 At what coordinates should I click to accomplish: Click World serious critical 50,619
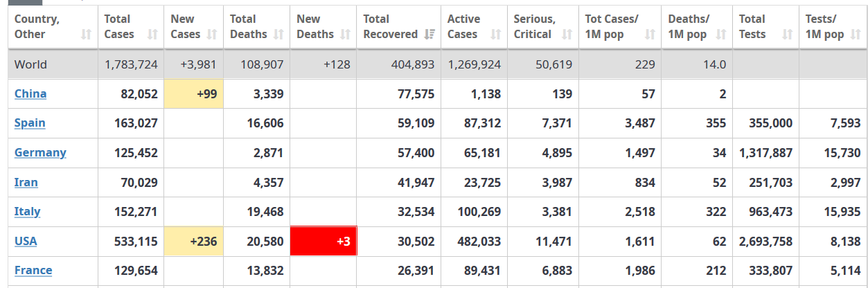coord(554,64)
